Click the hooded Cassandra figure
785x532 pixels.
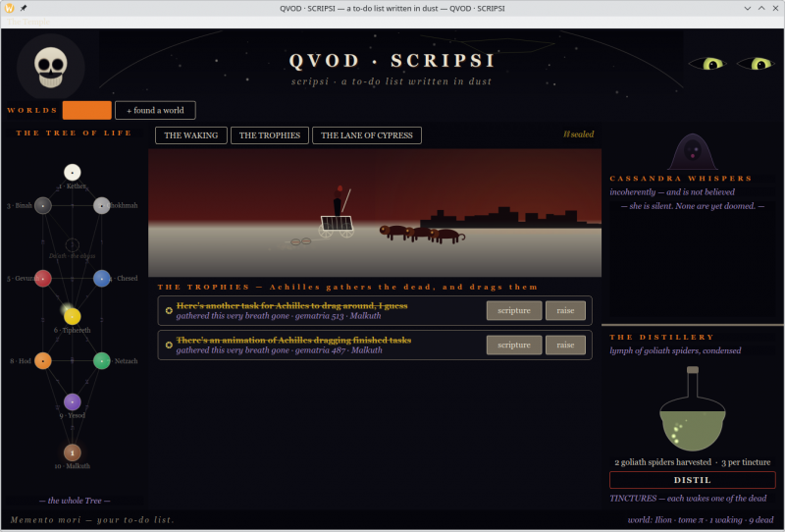coord(693,151)
